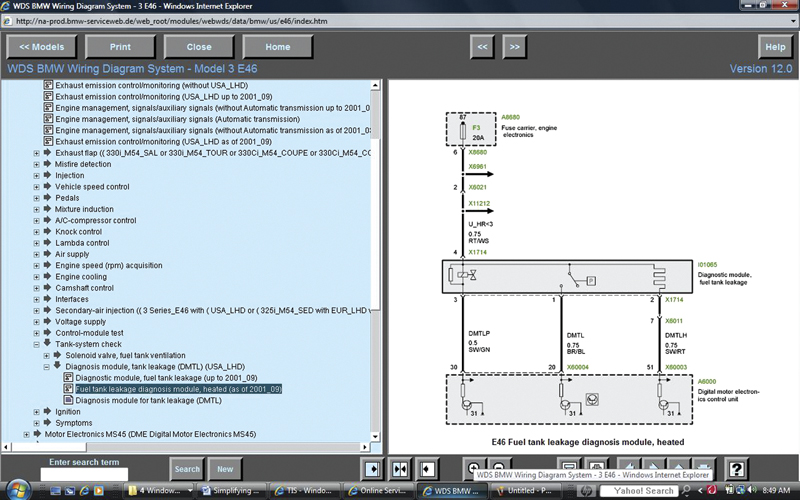Expand Motor Electronics MS45 node

26,434
